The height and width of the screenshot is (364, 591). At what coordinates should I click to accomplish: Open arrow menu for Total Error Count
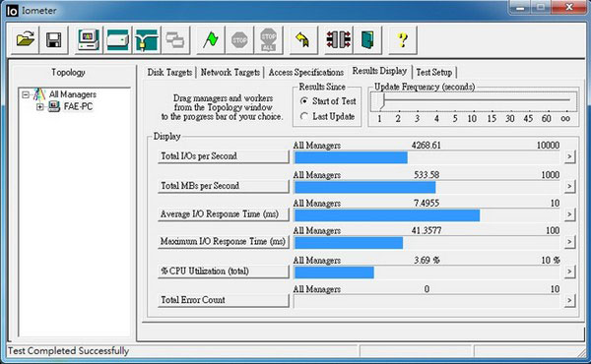click(x=569, y=300)
